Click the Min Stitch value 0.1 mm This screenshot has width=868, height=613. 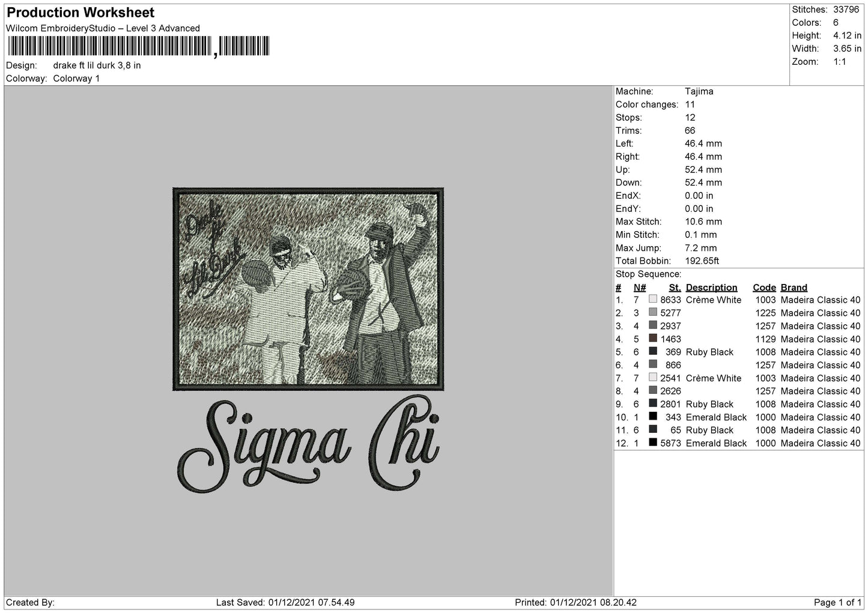click(x=702, y=235)
